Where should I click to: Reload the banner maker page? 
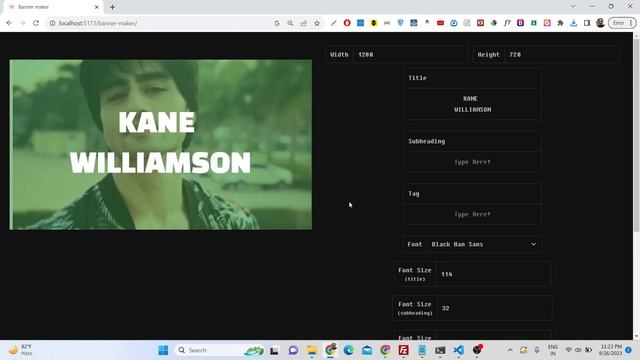pyautogui.click(x=36, y=23)
